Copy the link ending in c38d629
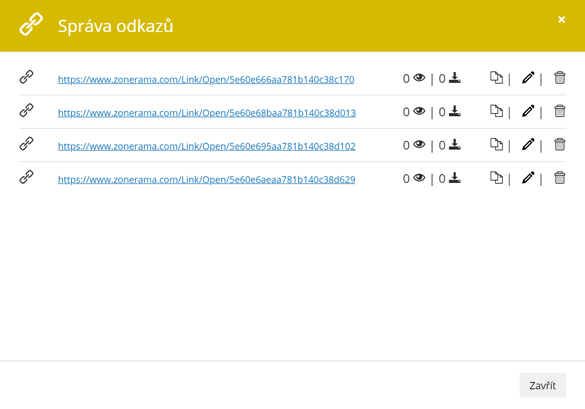Viewport: 585px width, 409px height. [x=496, y=178]
